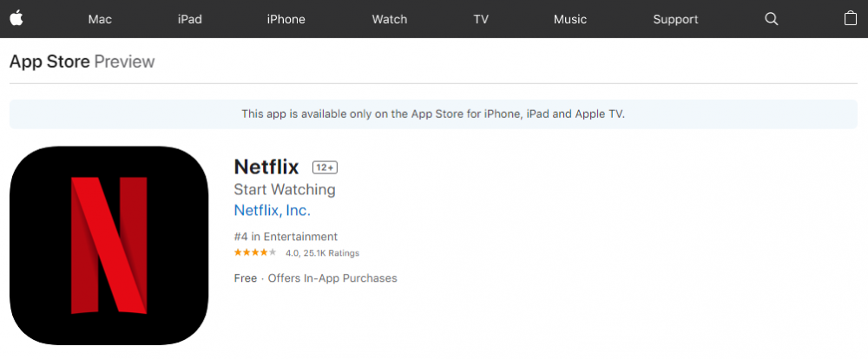Open the TV navigation item
Screen dimensions: 868x359
coord(481,19)
